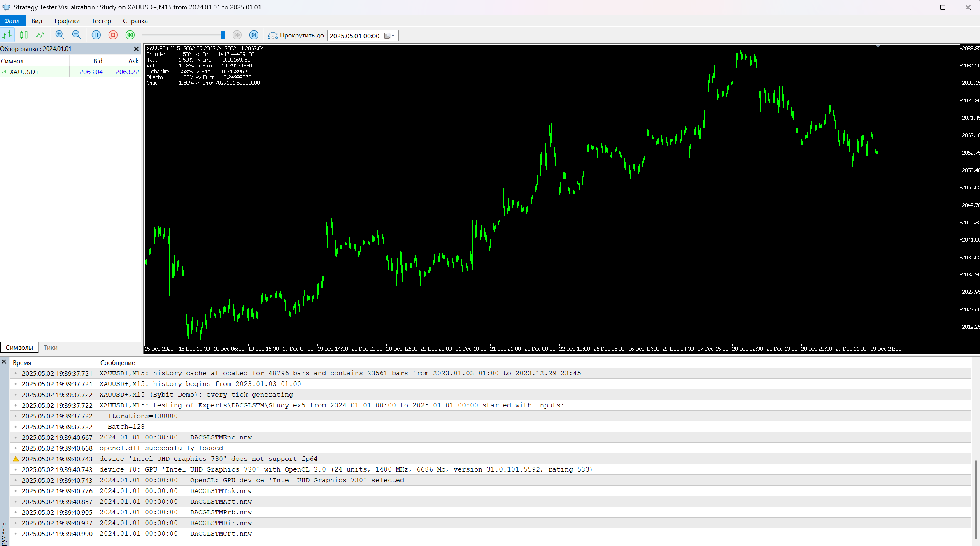The width and height of the screenshot is (980, 546).
Task: Stop the strategy test
Action: 113,35
